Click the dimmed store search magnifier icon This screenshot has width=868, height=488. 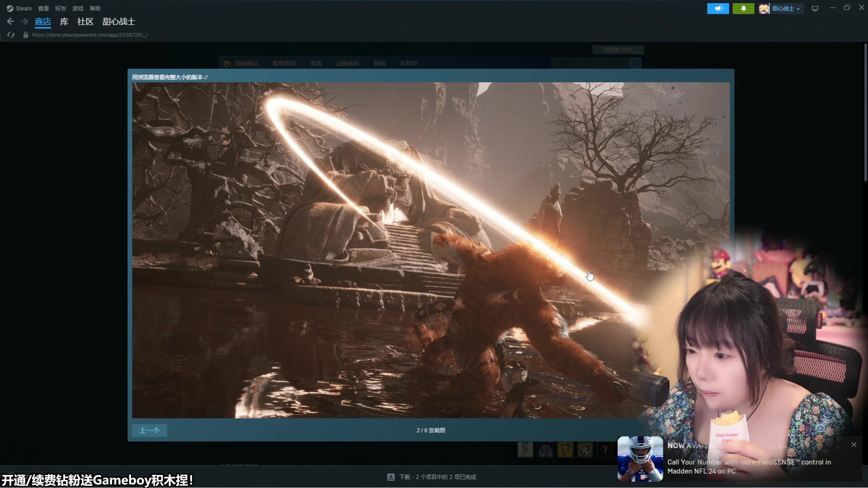tap(635, 63)
